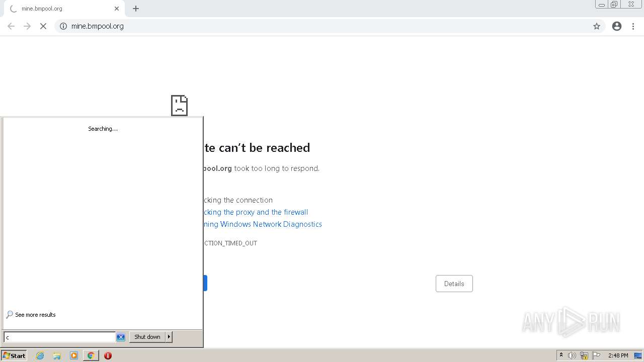The image size is (644, 362).
Task: Restore down the Chrome window
Action: pyautogui.click(x=614, y=5)
